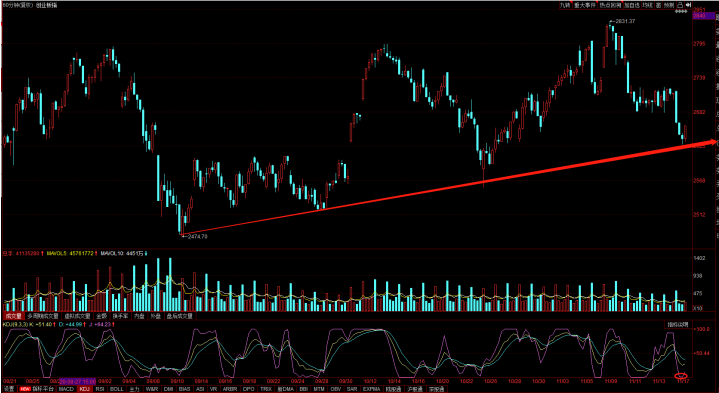Switch to the EXPMA indicator

(371, 389)
